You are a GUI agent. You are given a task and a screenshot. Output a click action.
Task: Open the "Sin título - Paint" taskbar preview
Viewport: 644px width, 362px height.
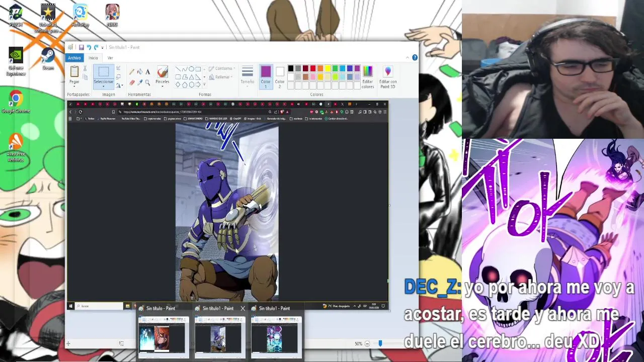pyautogui.click(x=164, y=332)
